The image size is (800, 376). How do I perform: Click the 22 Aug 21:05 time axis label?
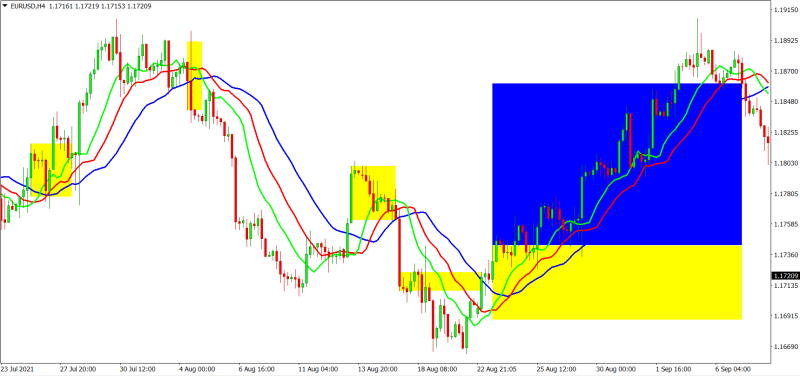tap(497, 369)
